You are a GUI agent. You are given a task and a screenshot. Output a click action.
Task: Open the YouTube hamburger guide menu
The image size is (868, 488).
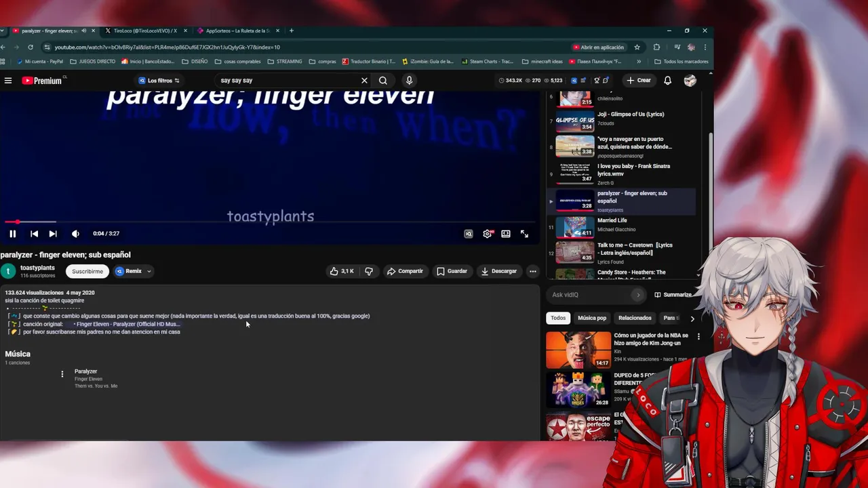pos(8,81)
